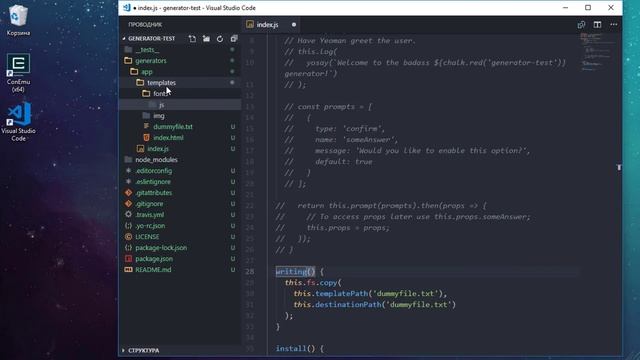The width and height of the screenshot is (640, 360).
Task: Open index.html in the explorer
Action: (168, 138)
